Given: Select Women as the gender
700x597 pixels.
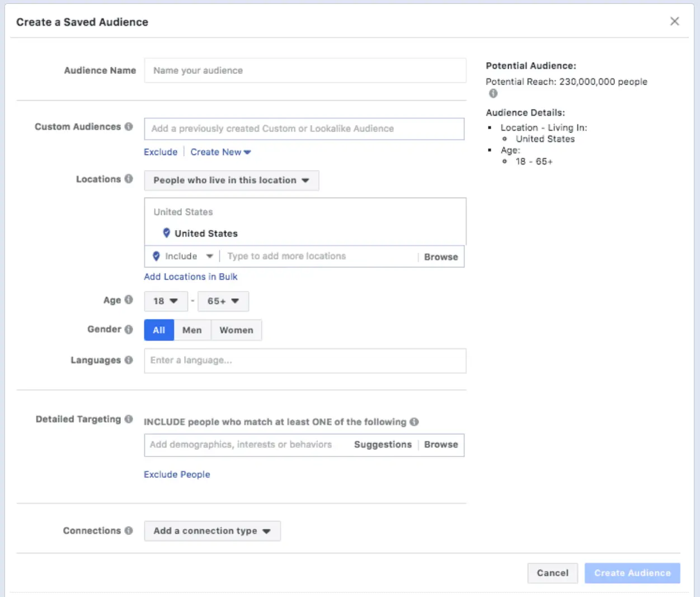Looking at the screenshot, I should [236, 330].
